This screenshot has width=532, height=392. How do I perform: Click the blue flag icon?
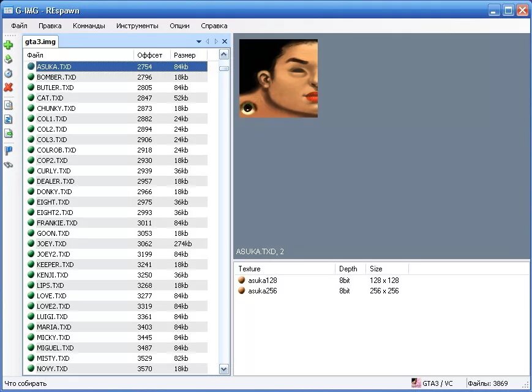tap(8, 150)
